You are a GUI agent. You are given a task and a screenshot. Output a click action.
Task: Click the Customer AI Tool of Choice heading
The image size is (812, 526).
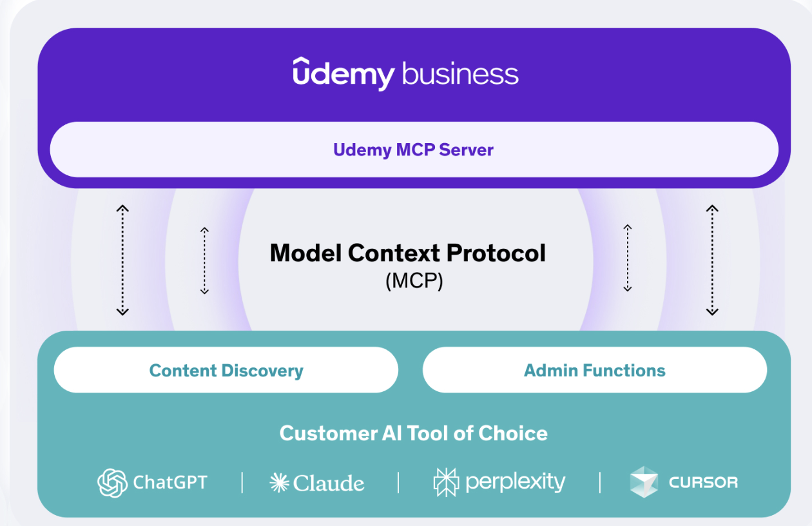[x=414, y=433]
